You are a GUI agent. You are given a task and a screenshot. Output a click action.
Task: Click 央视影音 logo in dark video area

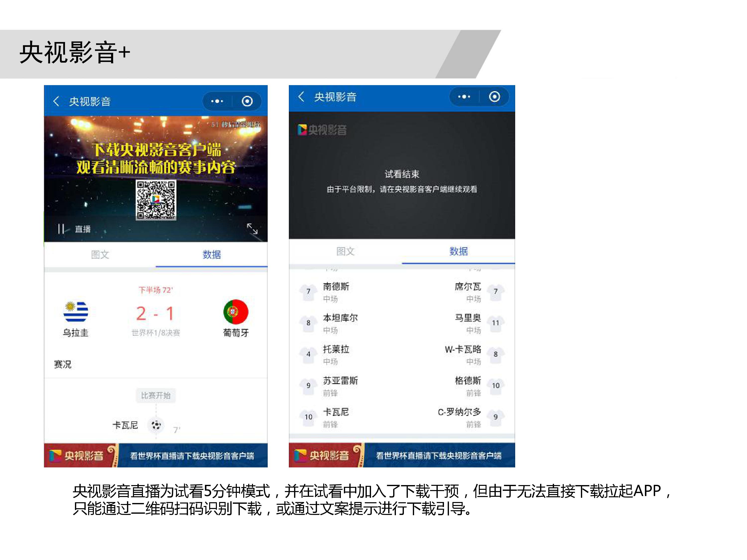(322, 130)
